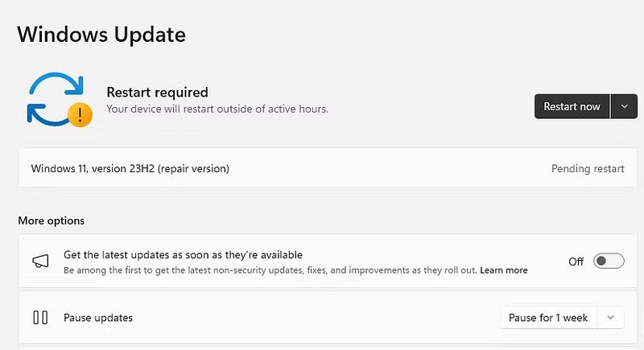Click the Windows Update page heading
This screenshot has height=350, width=644.
click(x=101, y=35)
